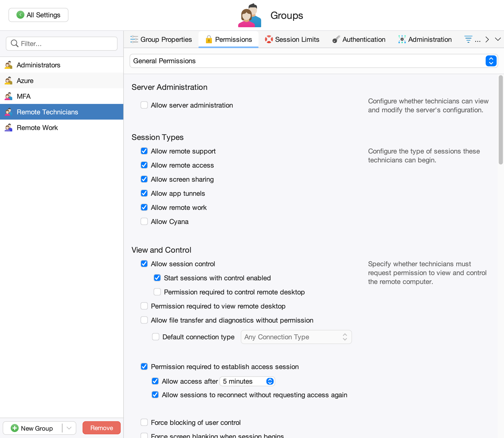The height and width of the screenshot is (438, 504).
Task: Click the filter lines icon in tab bar
Action: pos(468,39)
